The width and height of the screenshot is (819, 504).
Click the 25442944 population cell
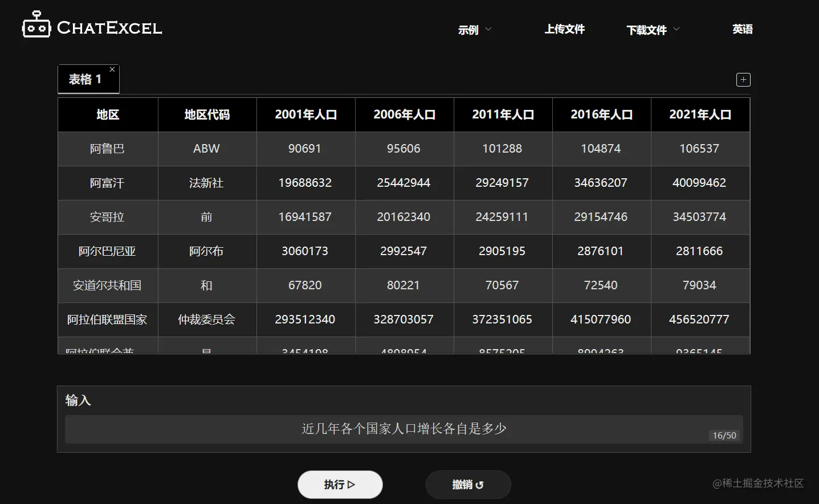click(404, 183)
